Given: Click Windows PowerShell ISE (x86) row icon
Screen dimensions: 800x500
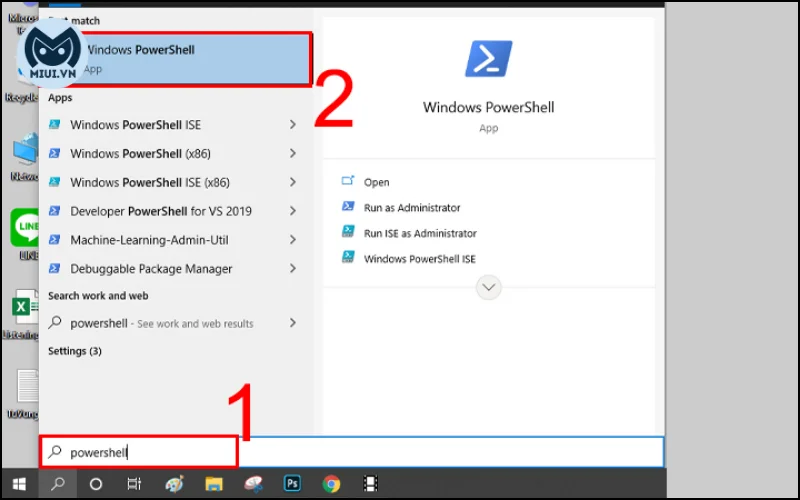Looking at the screenshot, I should pos(55,182).
